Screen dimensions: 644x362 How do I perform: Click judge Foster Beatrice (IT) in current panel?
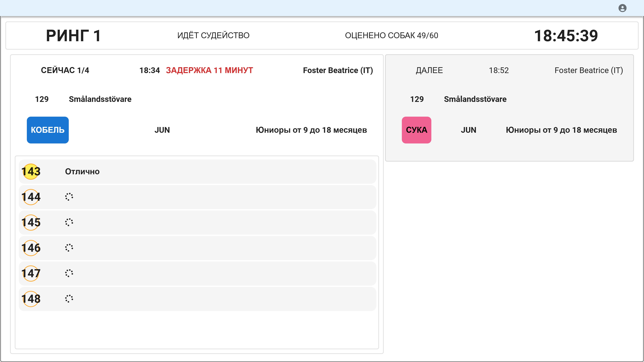click(338, 70)
